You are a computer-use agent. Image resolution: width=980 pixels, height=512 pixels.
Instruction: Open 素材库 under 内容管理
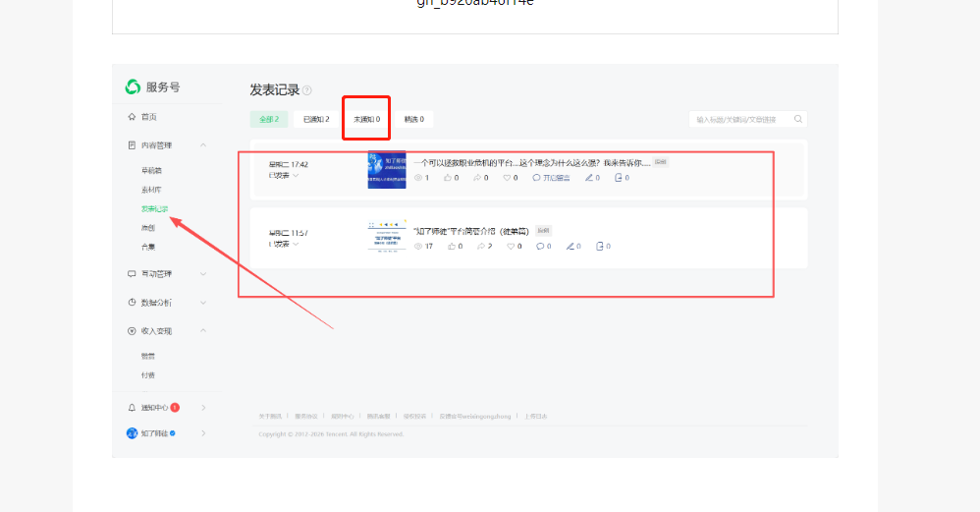tap(151, 190)
